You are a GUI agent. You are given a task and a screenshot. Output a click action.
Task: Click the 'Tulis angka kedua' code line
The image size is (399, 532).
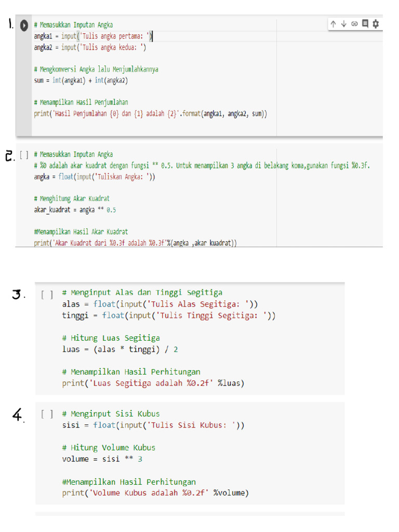(x=90, y=47)
